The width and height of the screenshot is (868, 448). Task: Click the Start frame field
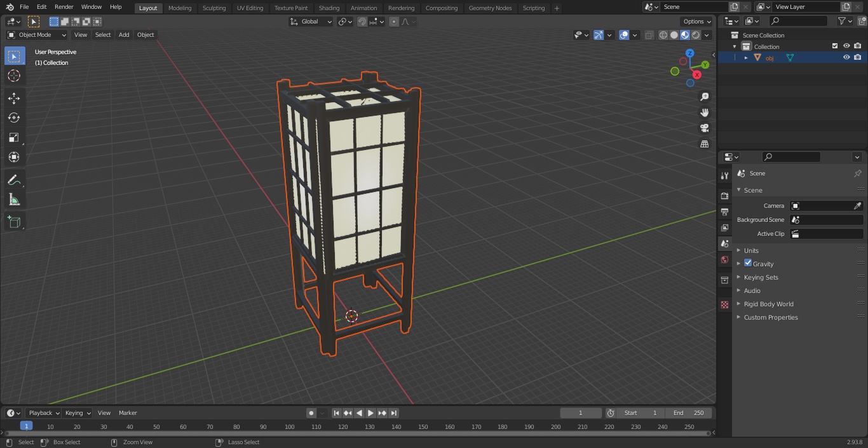641,413
